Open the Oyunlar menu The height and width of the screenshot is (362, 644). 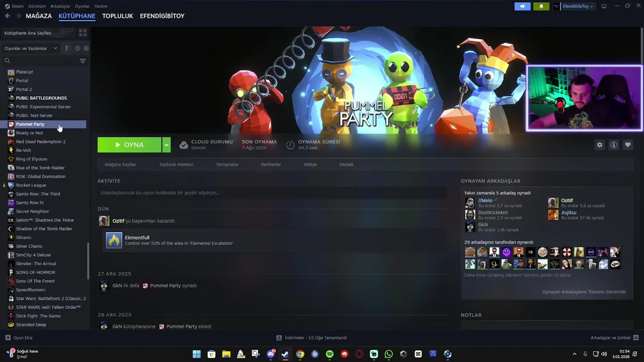(83, 6)
